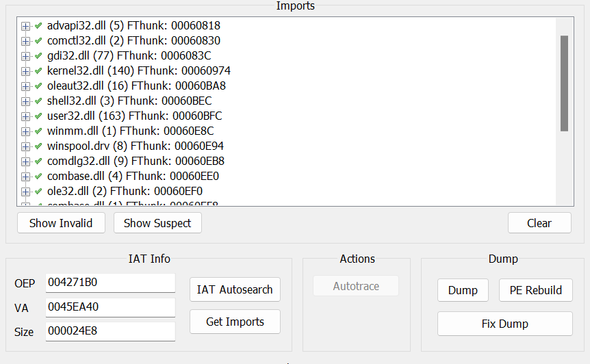Click the Show Invalid button
This screenshot has height=364, width=590.
(x=61, y=223)
